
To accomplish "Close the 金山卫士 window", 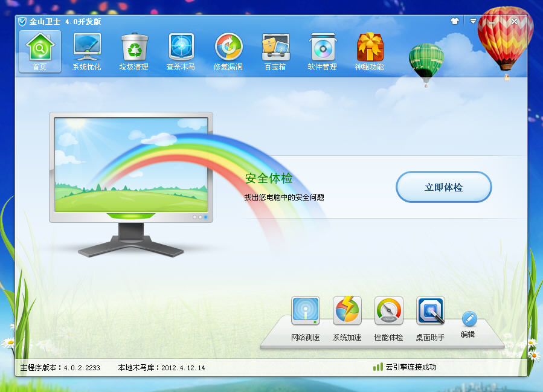I will pos(514,22).
